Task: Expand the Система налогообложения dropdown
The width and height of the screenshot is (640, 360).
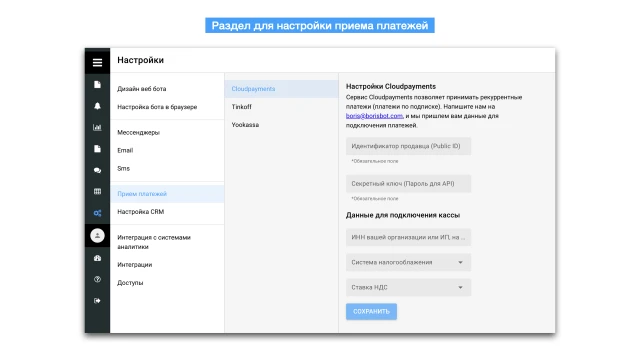Action: (x=408, y=262)
